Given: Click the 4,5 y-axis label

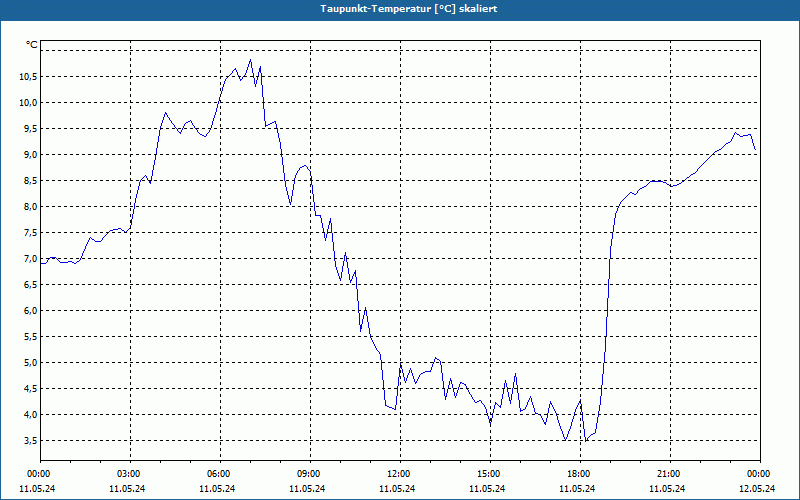Looking at the screenshot, I should coord(30,389).
